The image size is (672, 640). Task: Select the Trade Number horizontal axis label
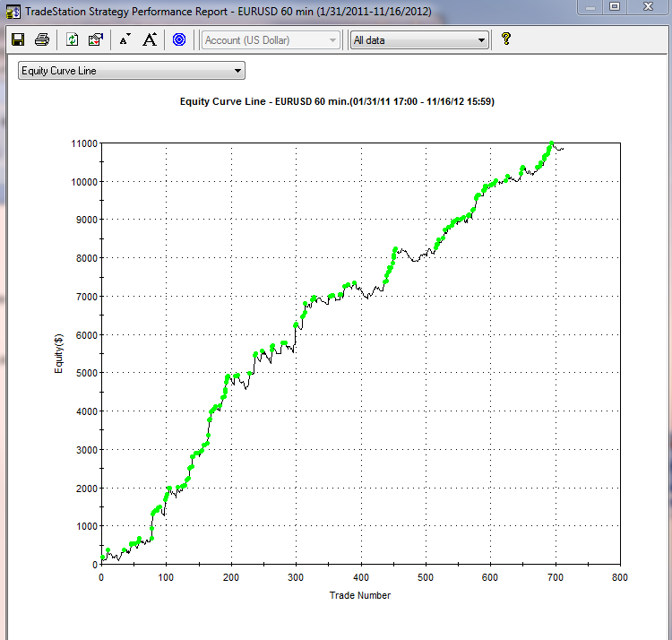(359, 594)
